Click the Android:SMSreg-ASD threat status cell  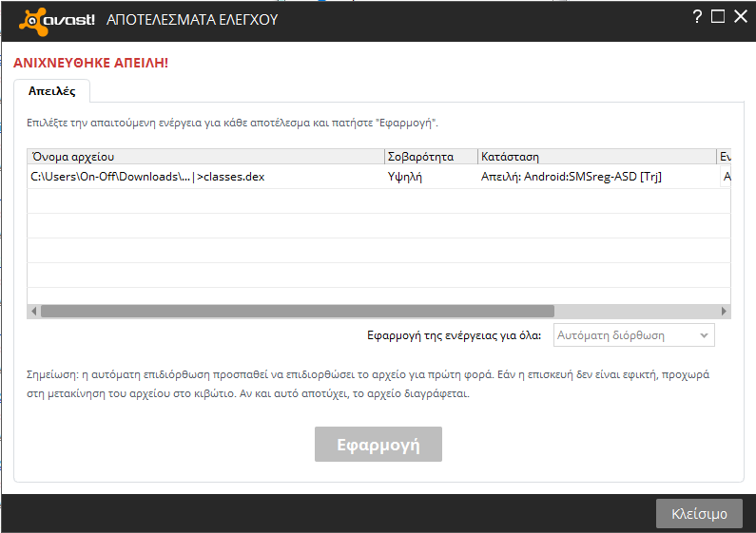pos(596,177)
